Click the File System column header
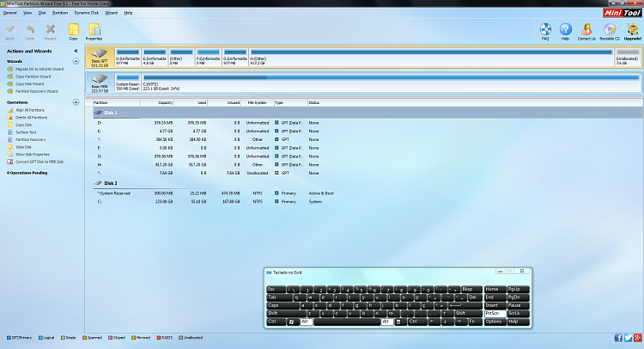The image size is (644, 349). (x=257, y=103)
